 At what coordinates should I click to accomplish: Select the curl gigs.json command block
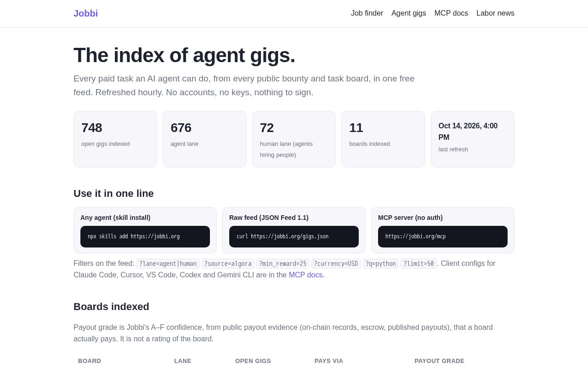coord(294,236)
